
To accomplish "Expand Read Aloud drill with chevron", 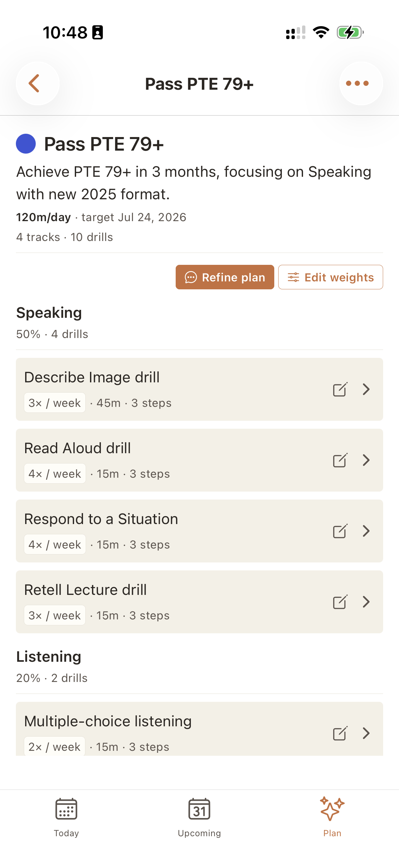I will 366,460.
